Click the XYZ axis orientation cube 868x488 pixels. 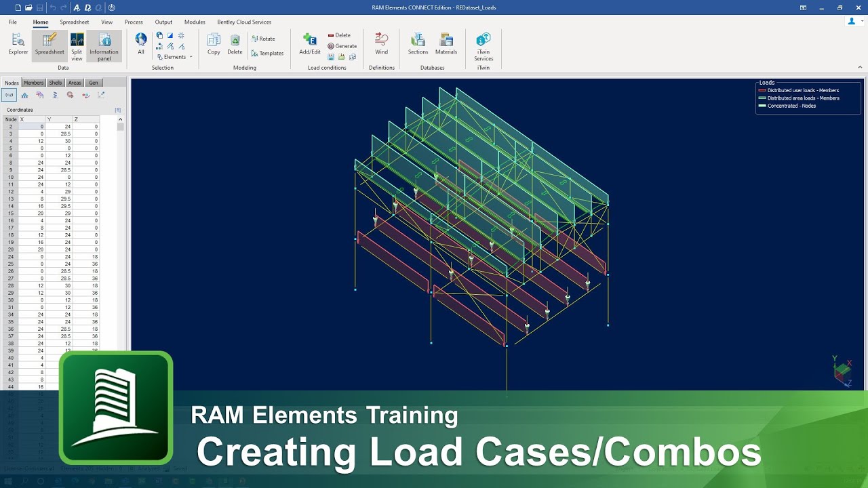coord(842,371)
